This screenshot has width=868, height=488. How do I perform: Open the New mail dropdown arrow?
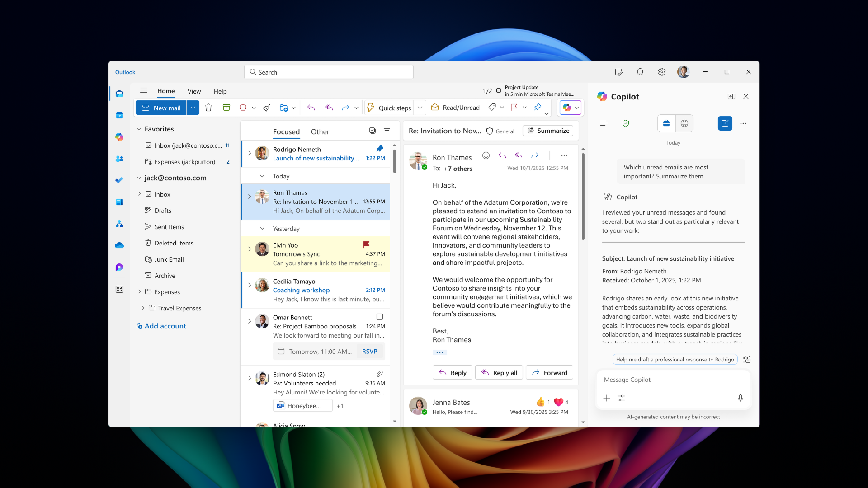(193, 108)
